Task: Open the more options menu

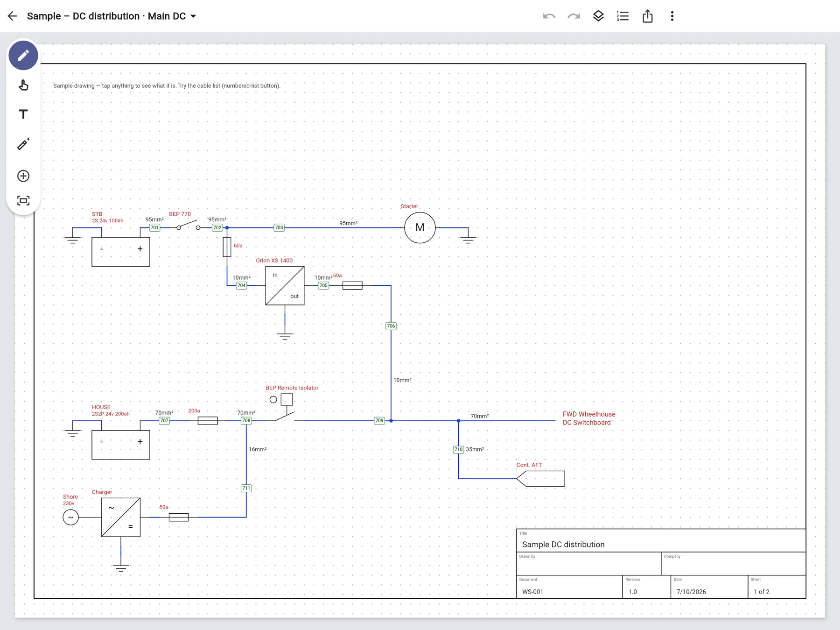Action: 672,16
